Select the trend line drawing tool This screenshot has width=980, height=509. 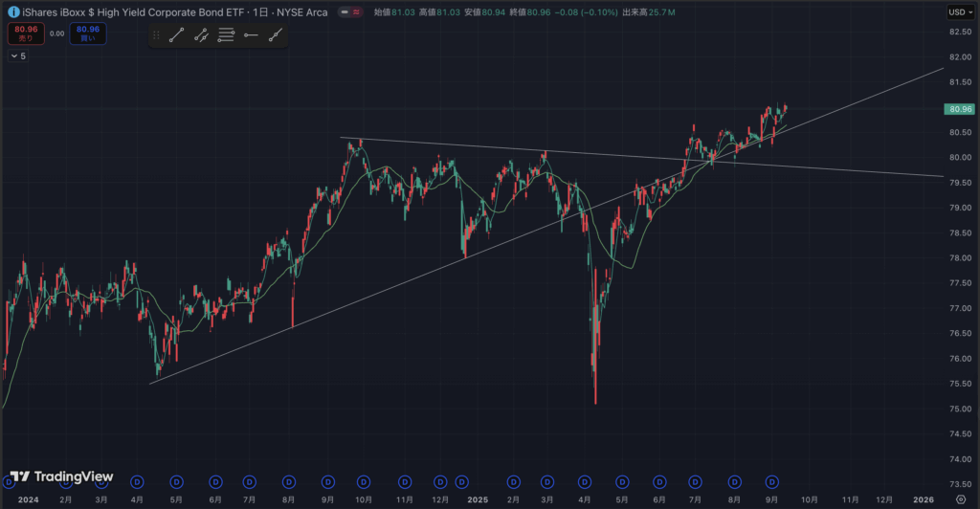click(176, 35)
